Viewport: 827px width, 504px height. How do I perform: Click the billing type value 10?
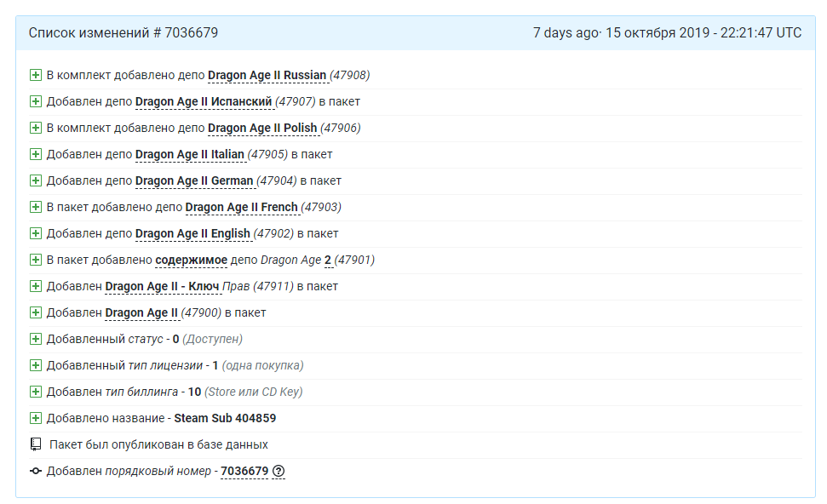195,392
